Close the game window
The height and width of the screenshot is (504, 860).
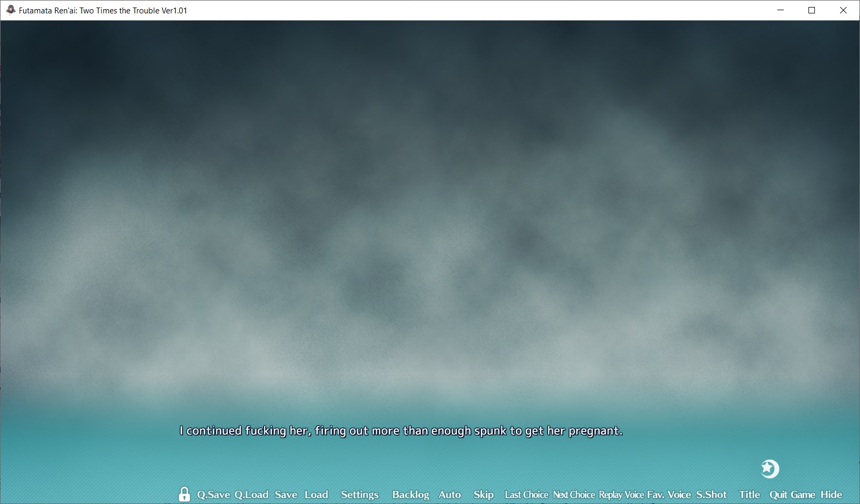[843, 10]
